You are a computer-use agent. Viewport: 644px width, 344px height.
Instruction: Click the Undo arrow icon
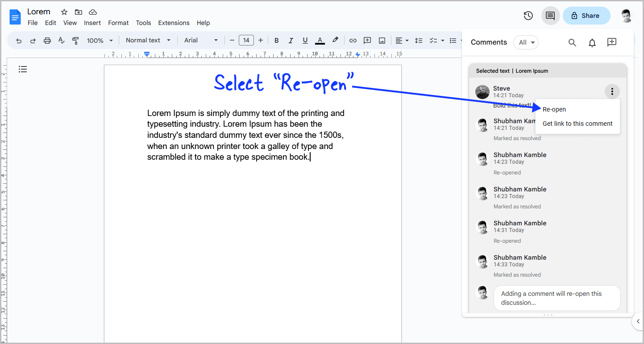pos(18,40)
